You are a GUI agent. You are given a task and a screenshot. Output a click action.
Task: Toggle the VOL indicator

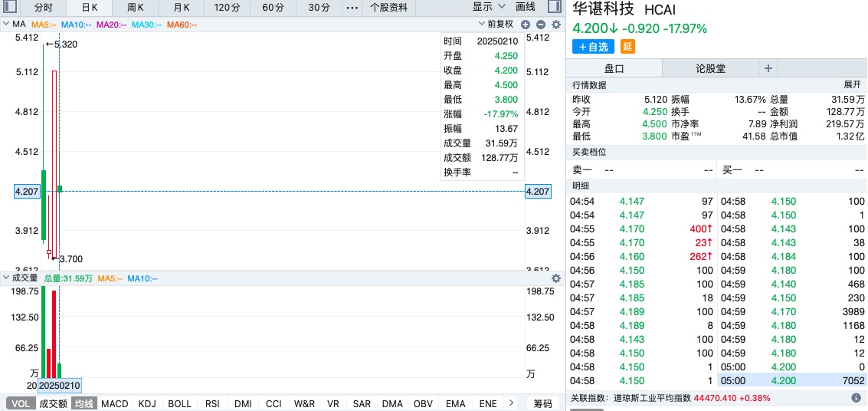tap(21, 403)
